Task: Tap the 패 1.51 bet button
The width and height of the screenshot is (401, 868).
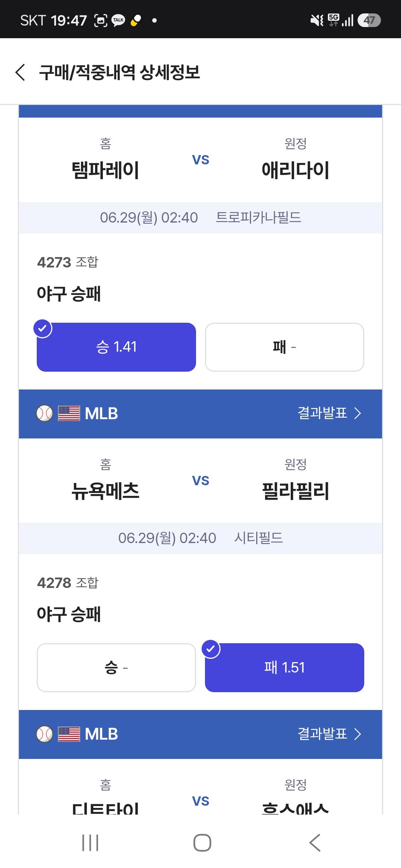Action: 284,668
